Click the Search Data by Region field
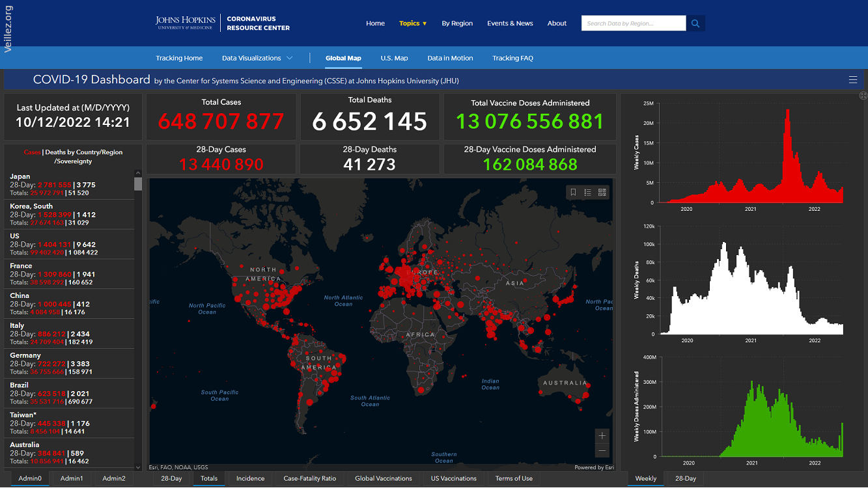 pyautogui.click(x=633, y=23)
